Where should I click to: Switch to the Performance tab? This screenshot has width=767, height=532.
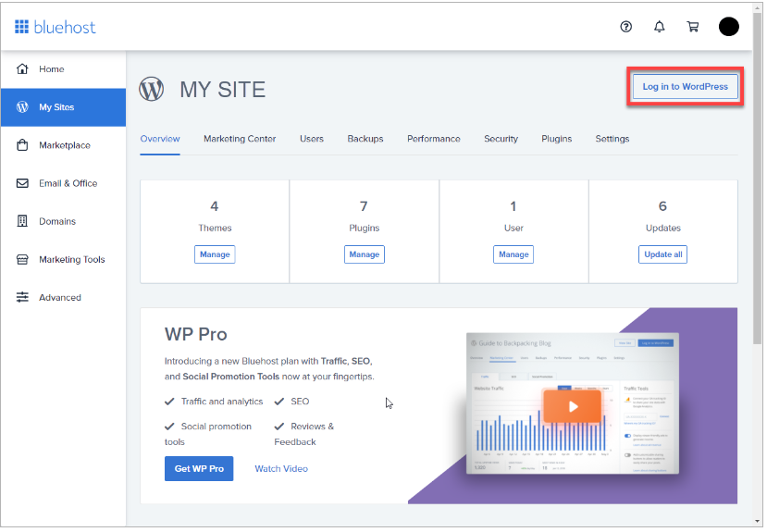pyautogui.click(x=434, y=139)
